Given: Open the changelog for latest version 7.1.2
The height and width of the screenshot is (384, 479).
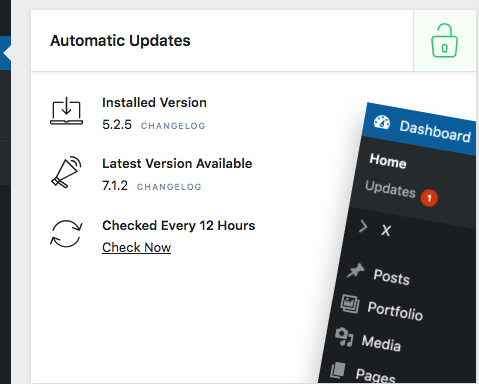Looking at the screenshot, I should 169,187.
